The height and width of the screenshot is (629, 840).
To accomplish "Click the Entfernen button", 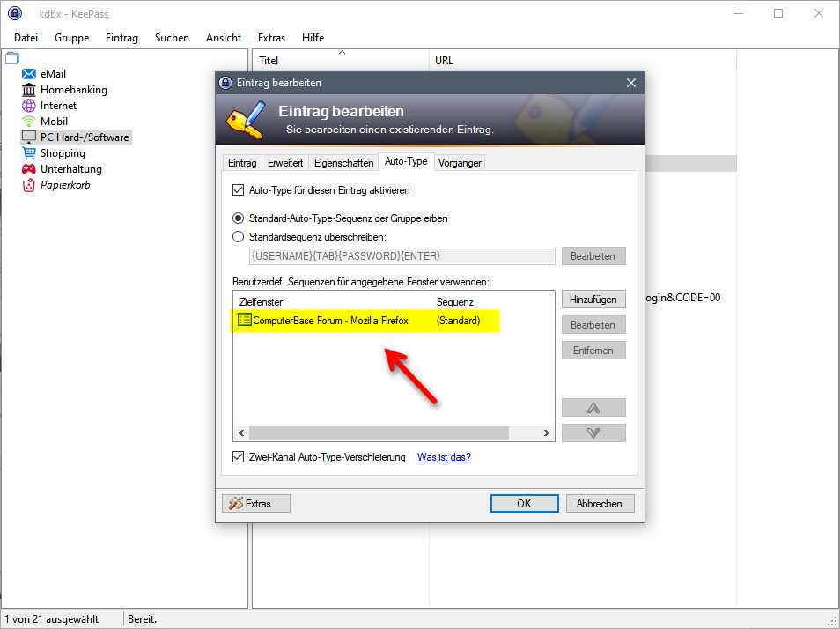I will (593, 351).
